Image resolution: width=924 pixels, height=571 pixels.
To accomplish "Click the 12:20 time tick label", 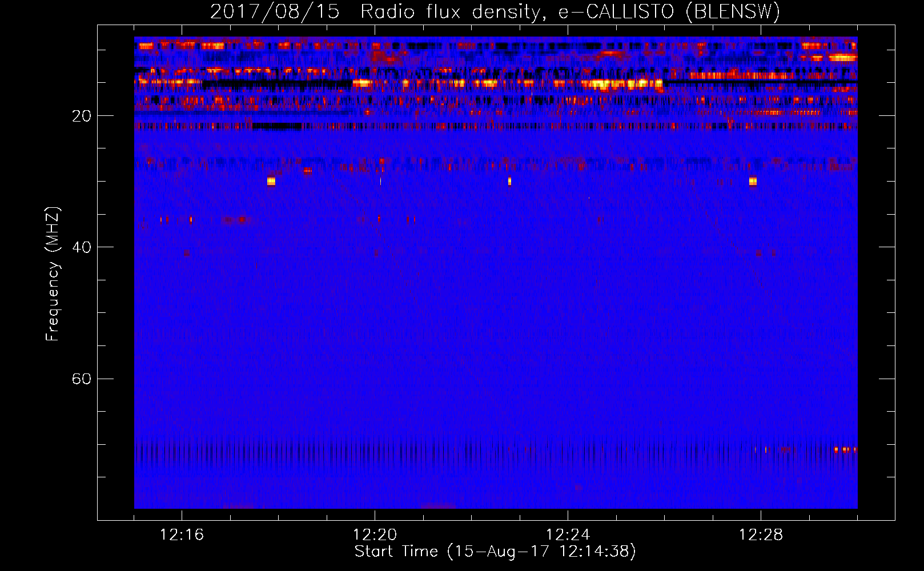I will [x=375, y=534].
